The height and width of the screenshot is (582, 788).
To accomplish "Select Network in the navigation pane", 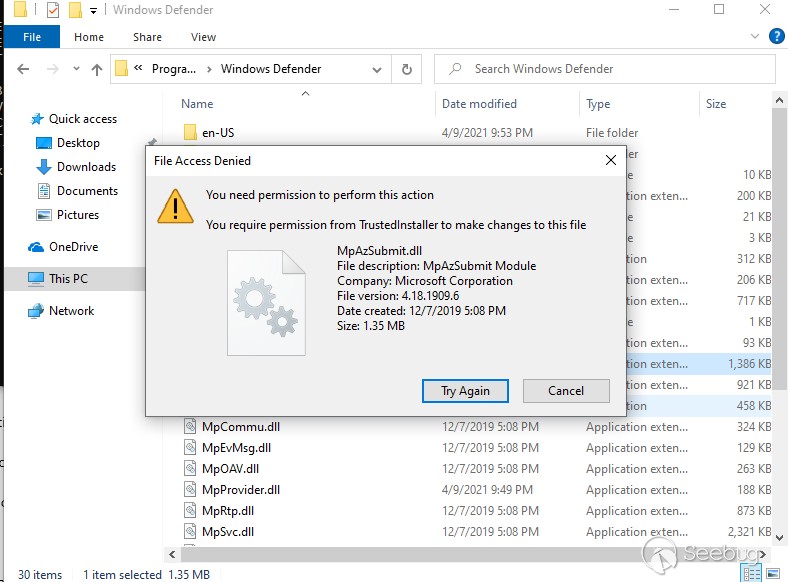I will click(x=71, y=311).
